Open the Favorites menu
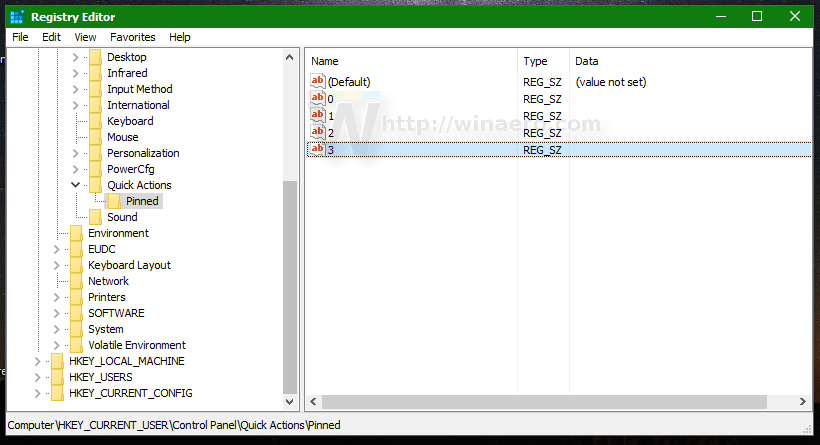Screen dimensions: 820x445 pos(132,37)
